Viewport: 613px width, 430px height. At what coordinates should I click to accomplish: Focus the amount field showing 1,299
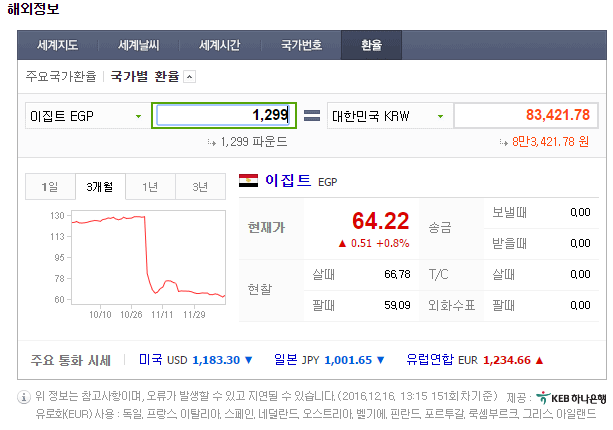(224, 115)
